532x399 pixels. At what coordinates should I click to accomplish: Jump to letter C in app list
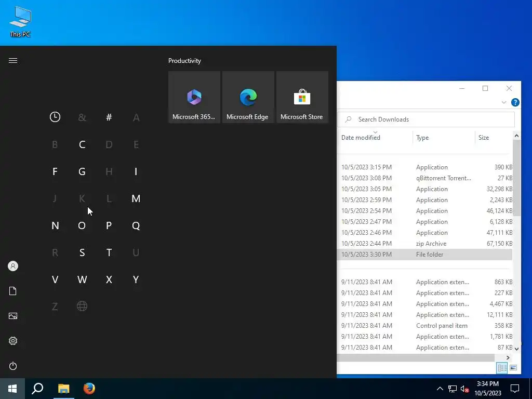[x=82, y=144]
